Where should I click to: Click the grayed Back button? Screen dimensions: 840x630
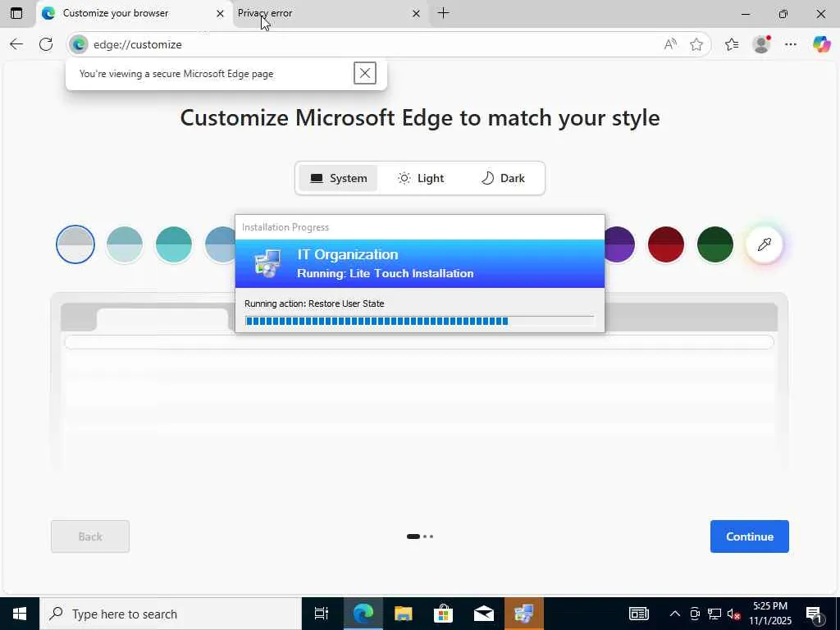[90, 536]
